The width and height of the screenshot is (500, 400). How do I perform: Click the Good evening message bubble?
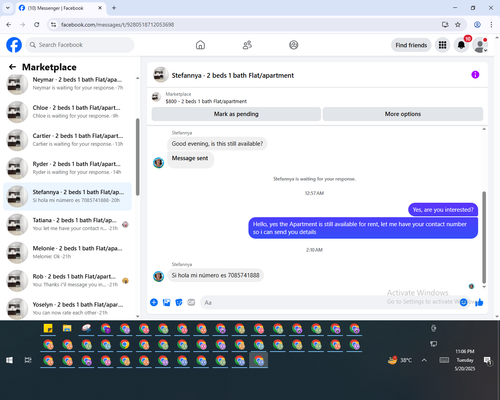[217, 144]
